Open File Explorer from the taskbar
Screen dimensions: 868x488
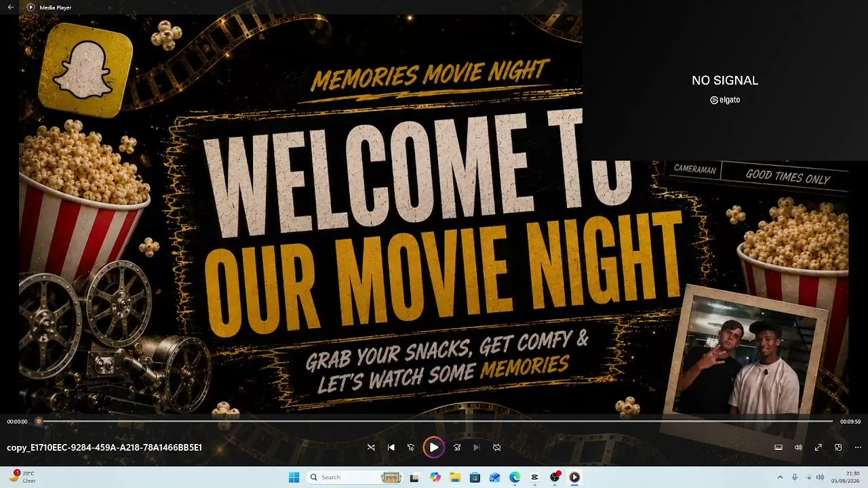[x=455, y=477]
